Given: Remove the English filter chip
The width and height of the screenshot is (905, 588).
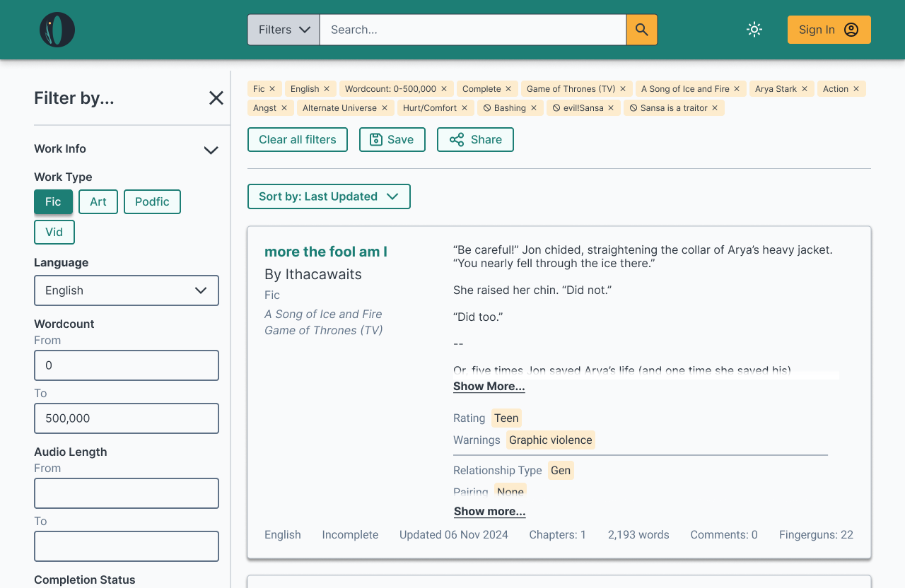Looking at the screenshot, I should point(327,89).
